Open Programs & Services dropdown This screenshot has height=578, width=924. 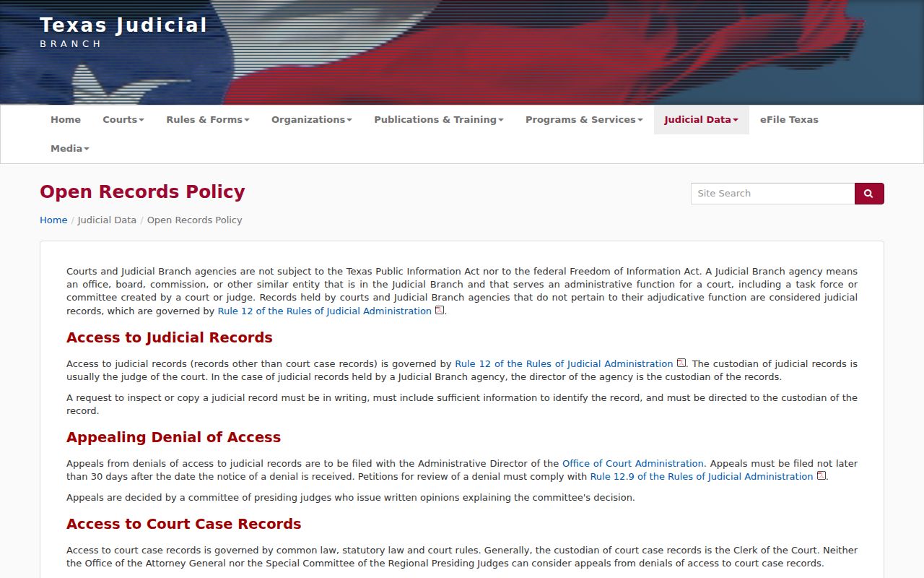[584, 120]
